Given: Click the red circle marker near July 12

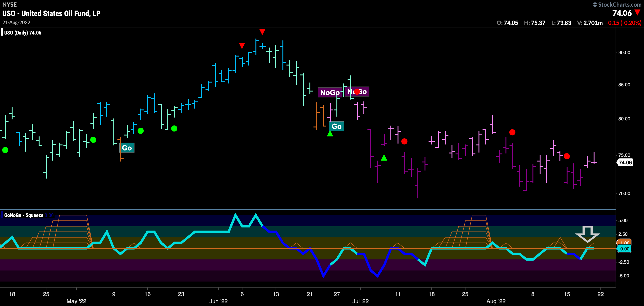Looking at the screenshot, I should pos(404,142).
